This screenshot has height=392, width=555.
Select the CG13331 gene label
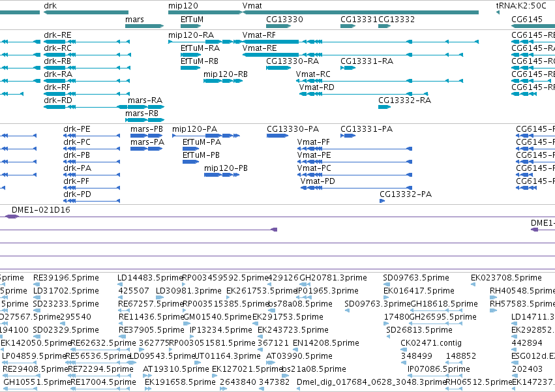click(359, 19)
